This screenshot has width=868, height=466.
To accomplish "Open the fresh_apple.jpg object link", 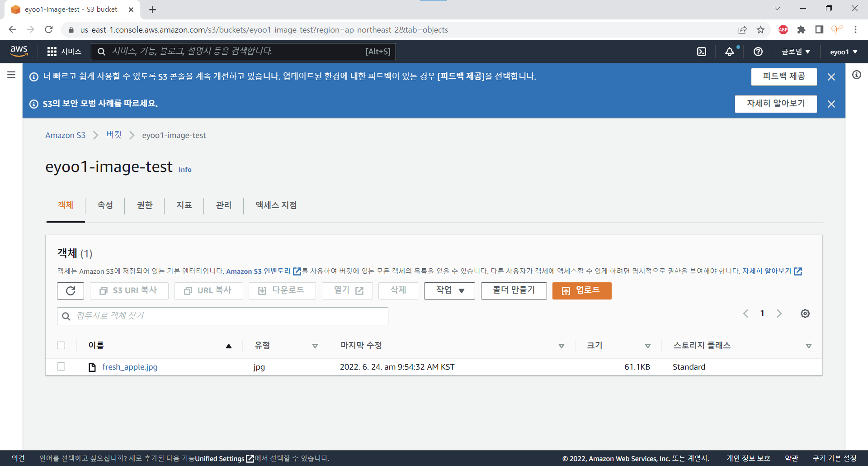I will [x=130, y=367].
